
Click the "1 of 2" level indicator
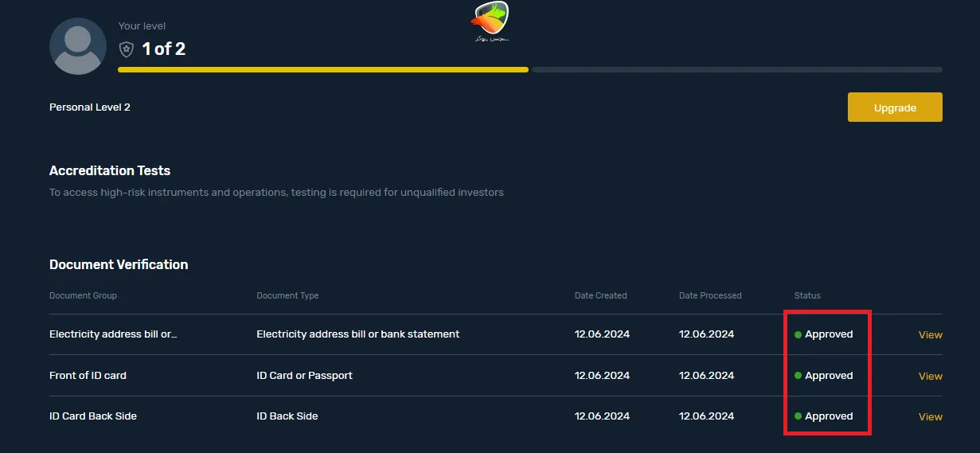(163, 49)
